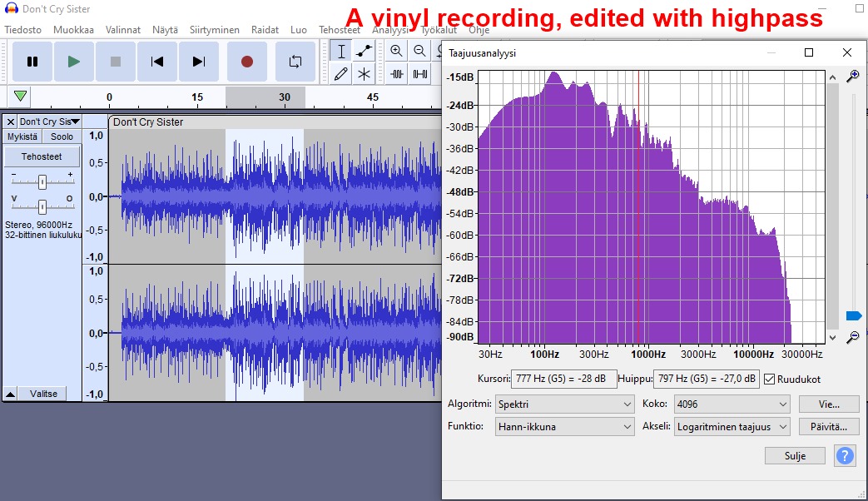The width and height of the screenshot is (868, 501).
Task: Open the Koko dropdown set to 4096
Action: 732,404
